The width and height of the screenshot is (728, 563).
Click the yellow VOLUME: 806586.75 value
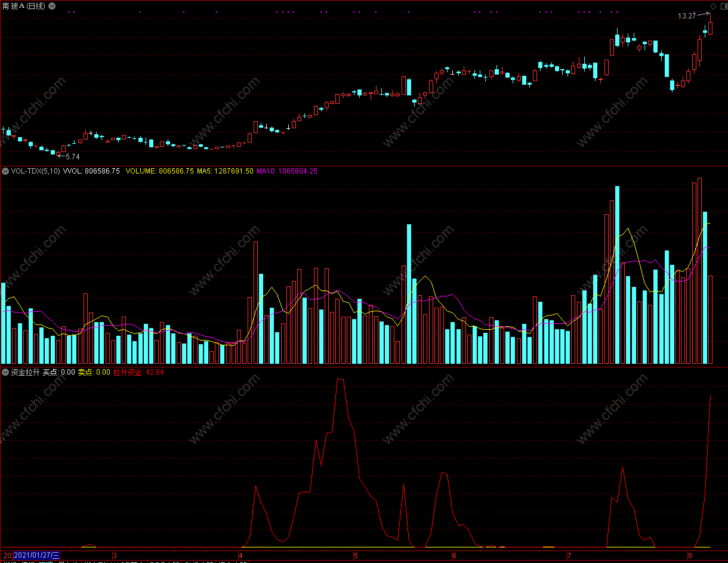click(x=159, y=171)
